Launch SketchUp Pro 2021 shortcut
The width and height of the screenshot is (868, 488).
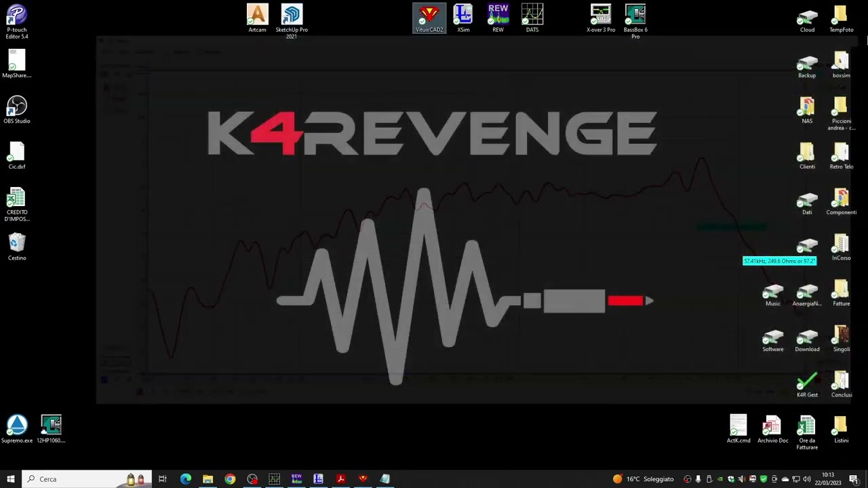[x=292, y=21]
